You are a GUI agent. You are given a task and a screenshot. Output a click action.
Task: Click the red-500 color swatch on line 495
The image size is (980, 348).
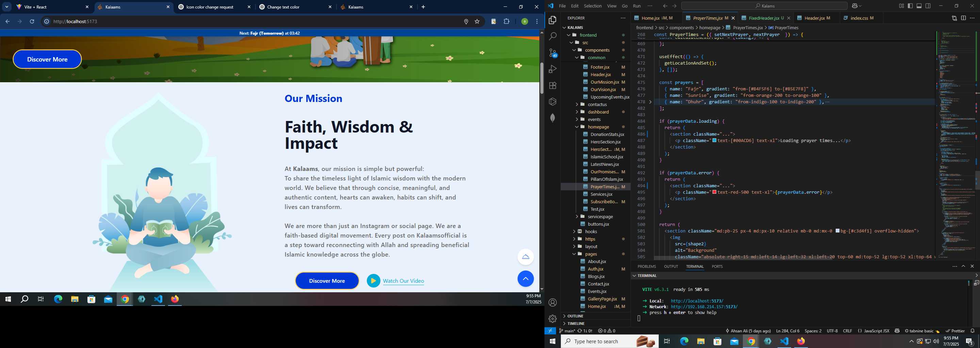point(715,192)
